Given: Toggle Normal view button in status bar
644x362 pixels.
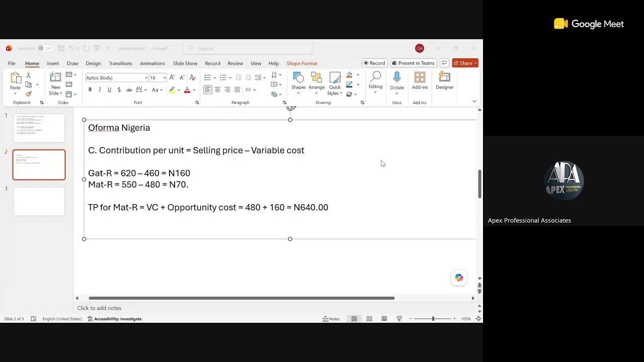Looking at the screenshot, I should pos(354,319).
